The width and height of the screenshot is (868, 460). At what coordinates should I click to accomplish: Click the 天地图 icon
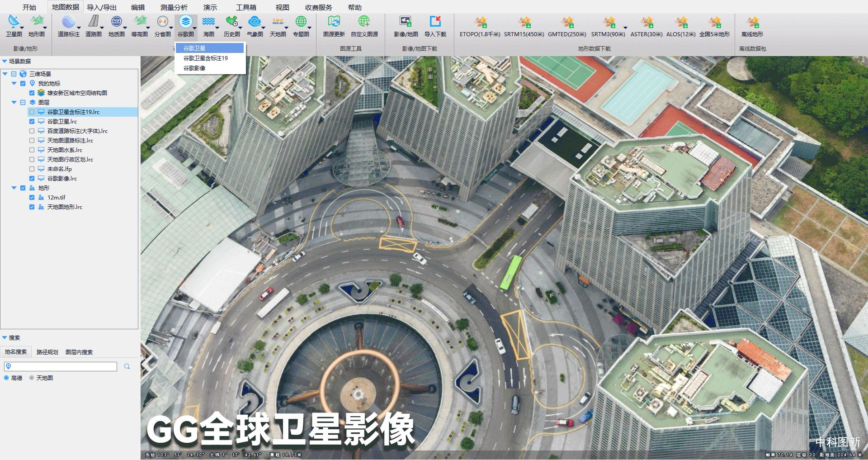(278, 22)
